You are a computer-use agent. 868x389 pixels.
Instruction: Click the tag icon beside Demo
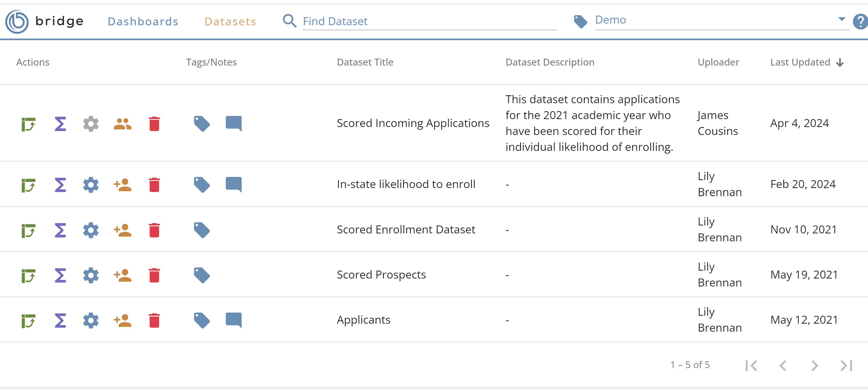580,22
